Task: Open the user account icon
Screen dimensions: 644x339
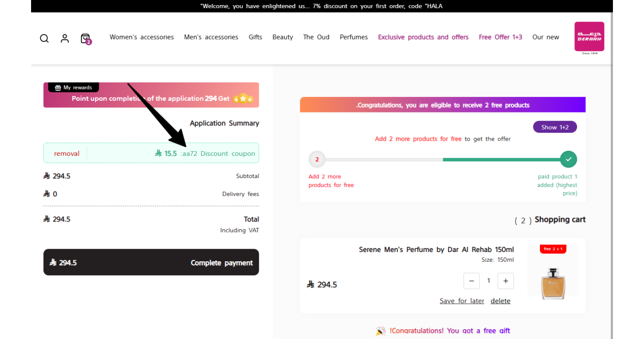Action: coord(65,38)
